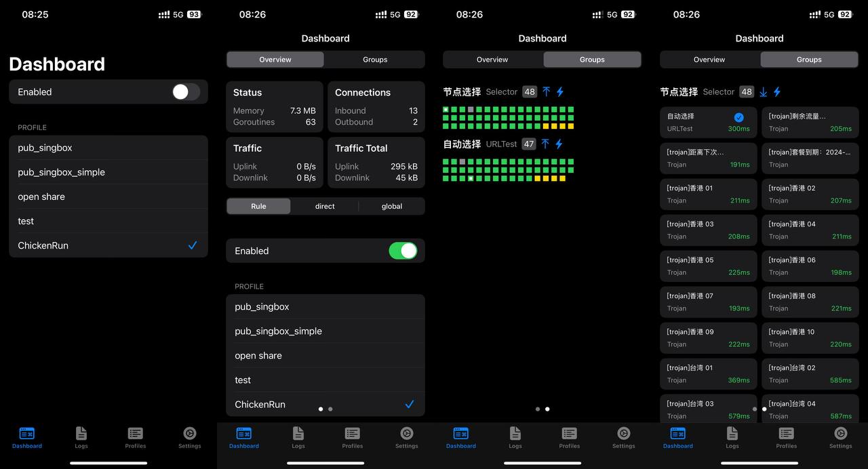Switch to Groups tab beside the selected Overview
The width and height of the screenshot is (868, 469).
pos(374,60)
